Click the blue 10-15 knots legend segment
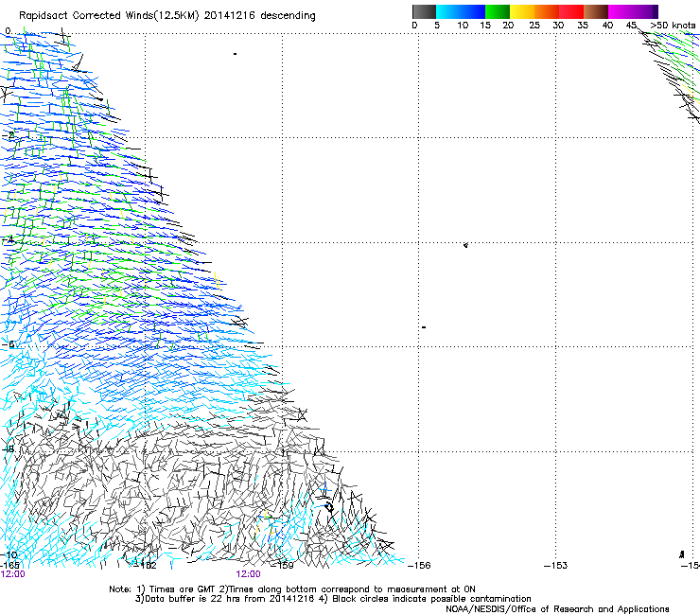700x615 pixels. [x=473, y=11]
